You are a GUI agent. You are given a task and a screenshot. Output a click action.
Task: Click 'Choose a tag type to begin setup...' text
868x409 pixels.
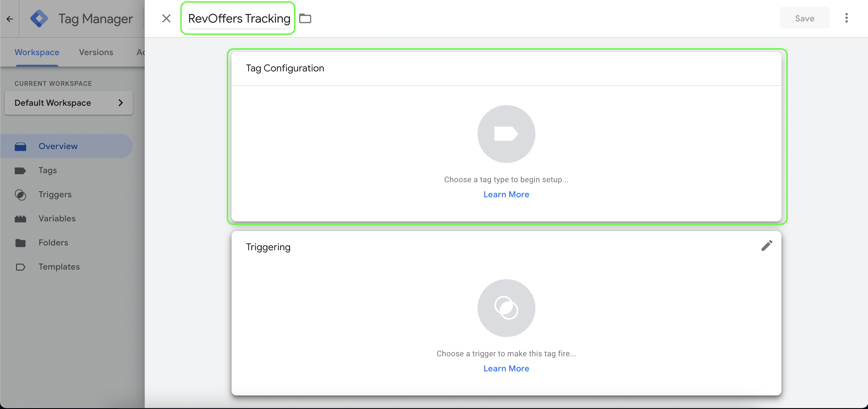click(506, 180)
